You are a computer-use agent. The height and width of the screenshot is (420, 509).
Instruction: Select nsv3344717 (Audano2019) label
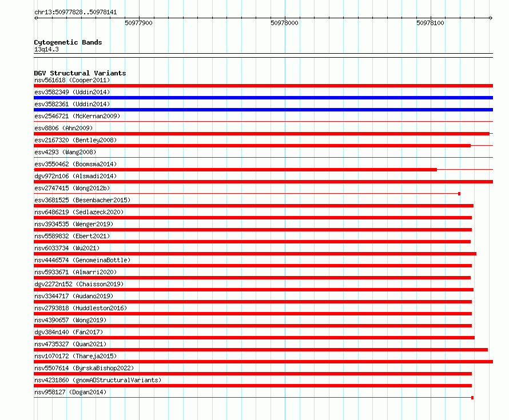74,296
